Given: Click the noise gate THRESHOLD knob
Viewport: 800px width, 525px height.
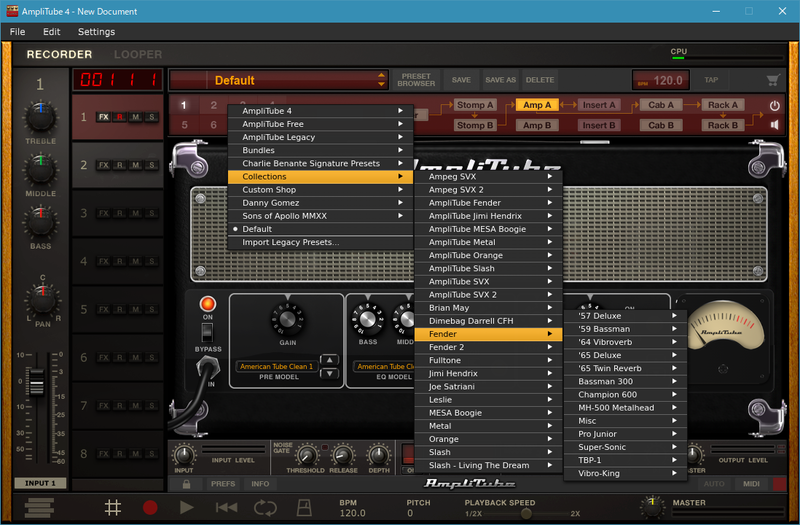Looking at the screenshot, I should point(307,455).
